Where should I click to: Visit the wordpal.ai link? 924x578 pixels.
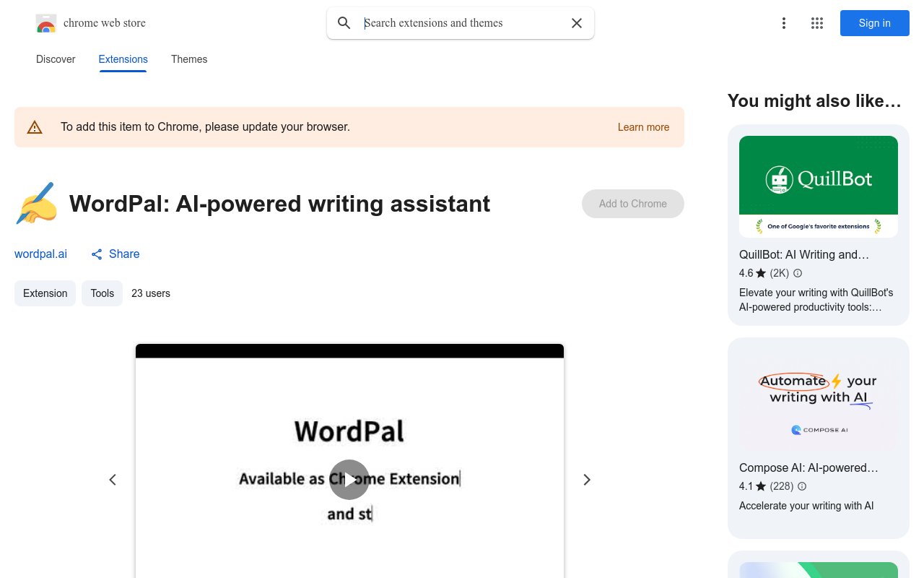(40, 254)
